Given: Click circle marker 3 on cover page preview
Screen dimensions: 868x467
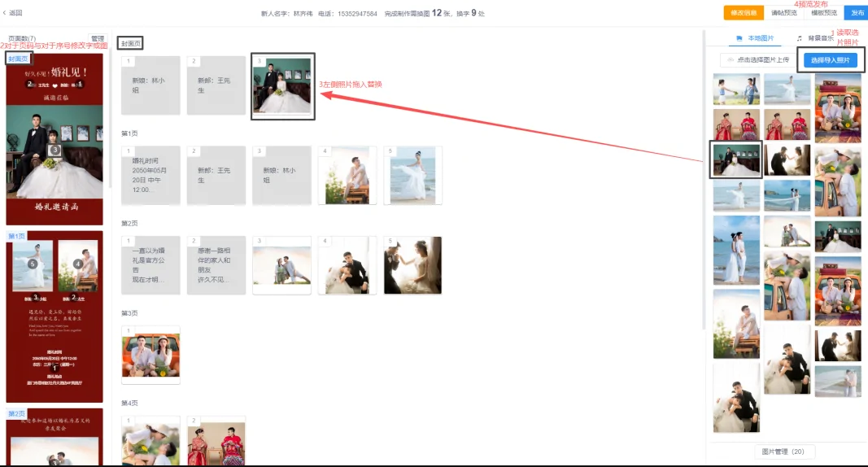Looking at the screenshot, I should point(55,150).
